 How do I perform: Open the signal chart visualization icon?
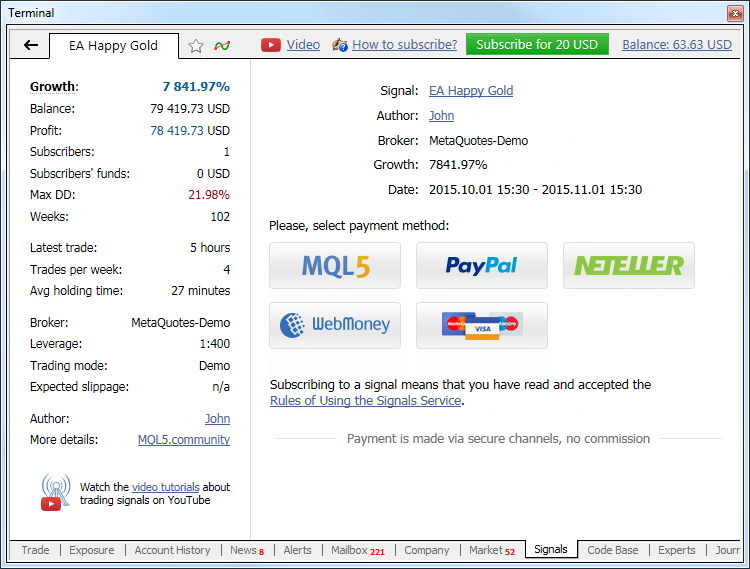click(x=222, y=46)
